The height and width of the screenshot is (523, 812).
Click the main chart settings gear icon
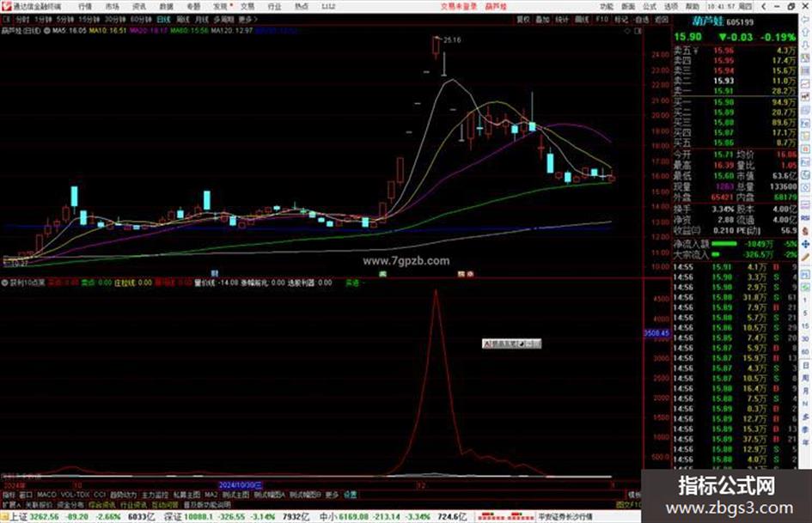pyautogui.click(x=47, y=31)
